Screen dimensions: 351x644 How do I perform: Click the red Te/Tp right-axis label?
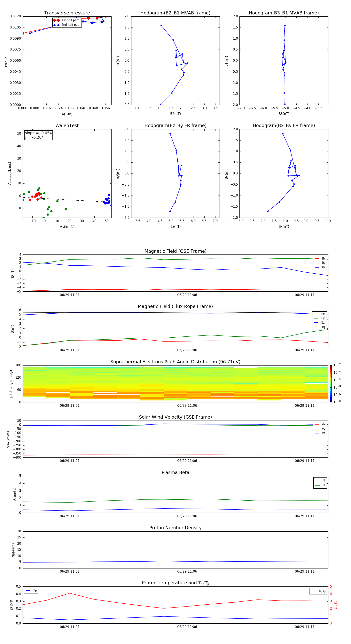coord(336,605)
